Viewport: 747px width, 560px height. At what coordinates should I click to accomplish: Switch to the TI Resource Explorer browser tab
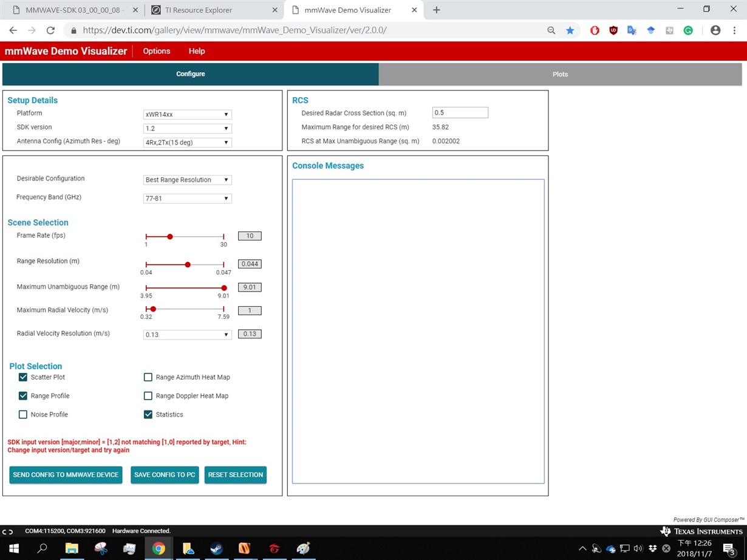click(215, 10)
